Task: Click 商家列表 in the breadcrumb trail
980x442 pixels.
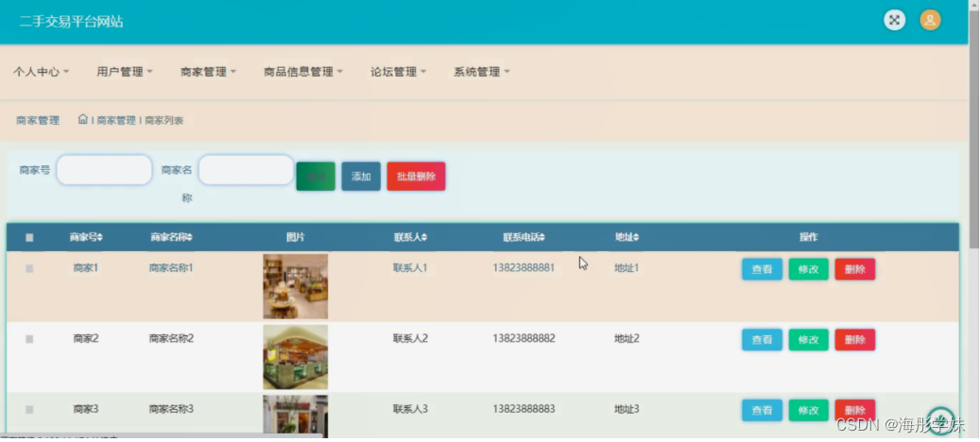Action: pos(164,121)
